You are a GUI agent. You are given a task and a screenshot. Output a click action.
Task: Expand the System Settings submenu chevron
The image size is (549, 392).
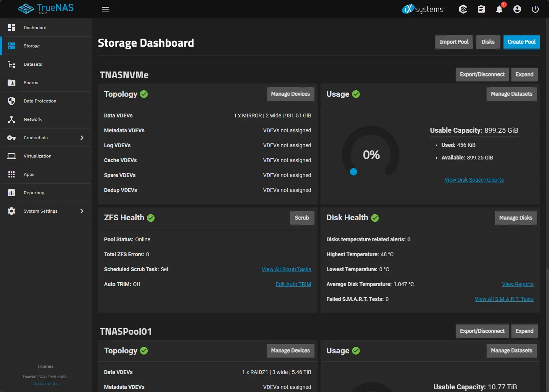(82, 211)
